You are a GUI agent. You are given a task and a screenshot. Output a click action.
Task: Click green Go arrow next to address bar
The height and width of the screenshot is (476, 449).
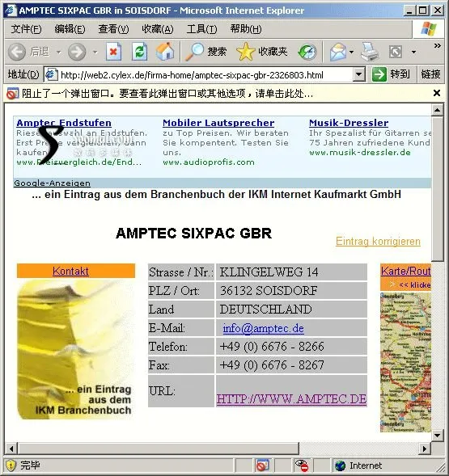pyautogui.click(x=379, y=74)
